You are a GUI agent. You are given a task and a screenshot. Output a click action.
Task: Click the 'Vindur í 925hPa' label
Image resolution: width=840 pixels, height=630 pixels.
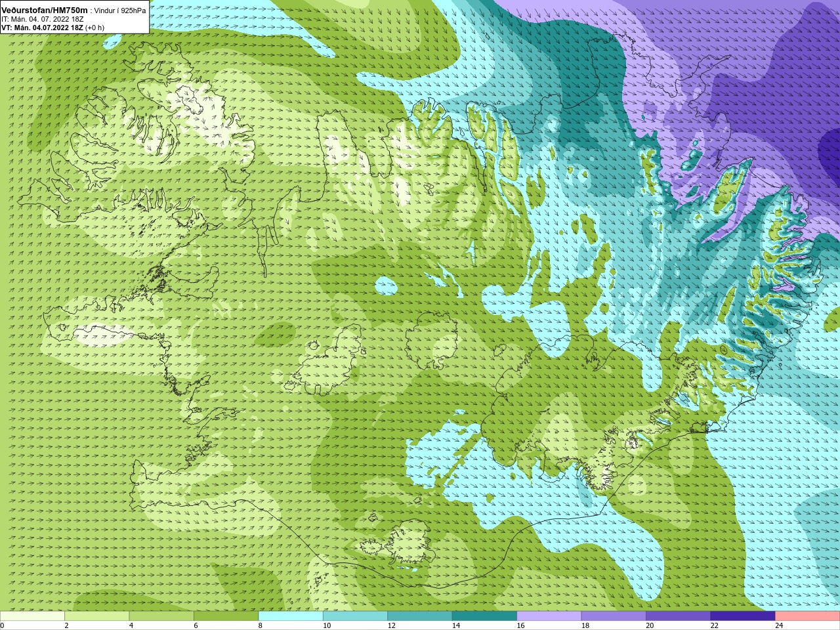120,10
